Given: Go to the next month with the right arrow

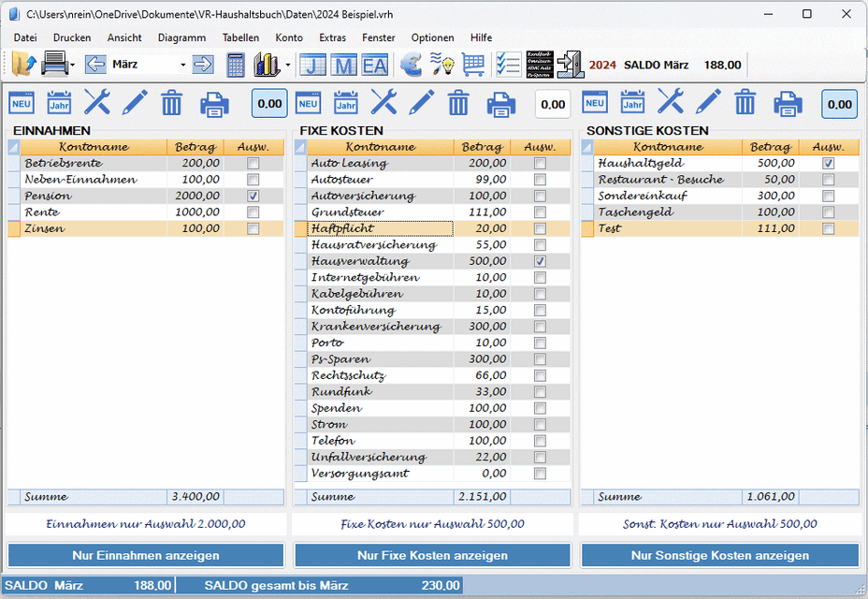Looking at the screenshot, I should (x=203, y=65).
